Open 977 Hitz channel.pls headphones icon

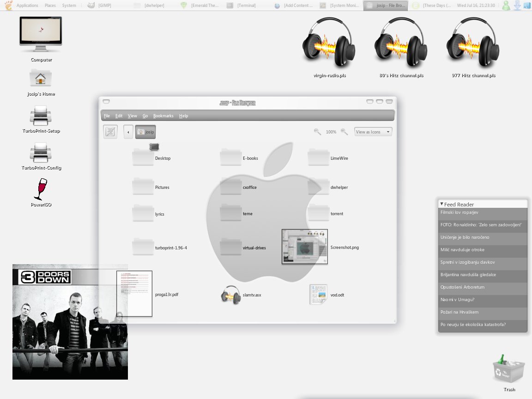[x=473, y=43]
